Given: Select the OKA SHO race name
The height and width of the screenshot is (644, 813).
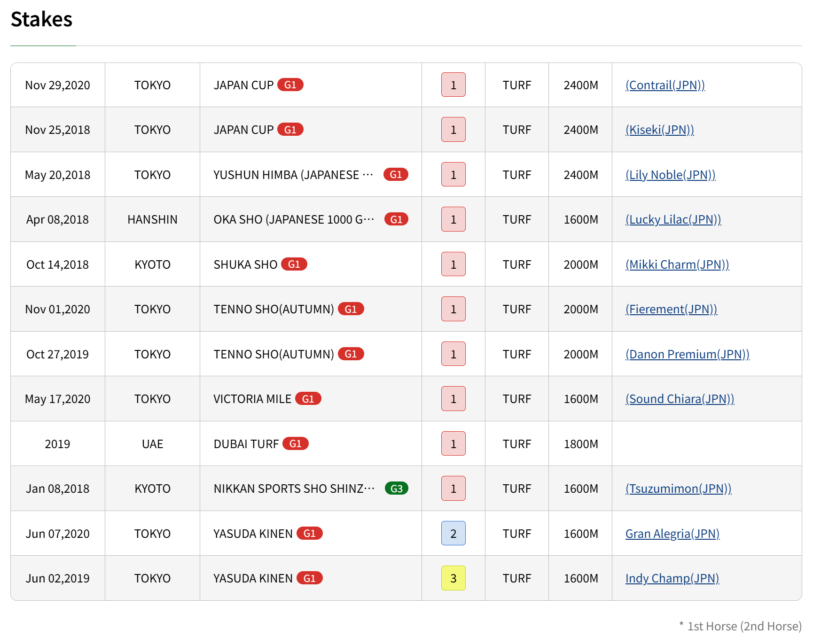Looking at the screenshot, I should [294, 219].
